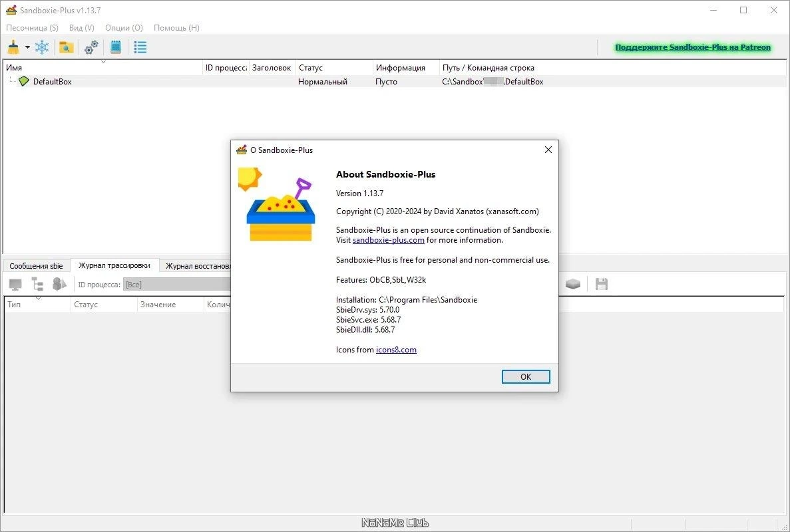Sort by Имя column header
Image resolution: width=790 pixels, height=532 pixels.
click(x=102, y=67)
